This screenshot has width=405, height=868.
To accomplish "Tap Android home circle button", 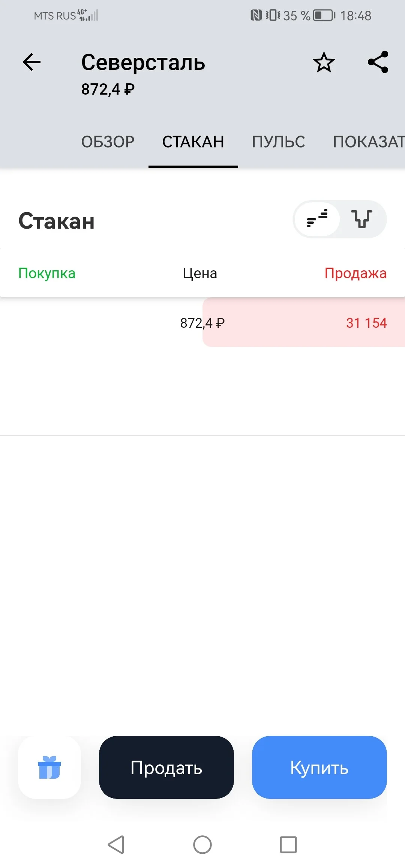I will point(202,845).
